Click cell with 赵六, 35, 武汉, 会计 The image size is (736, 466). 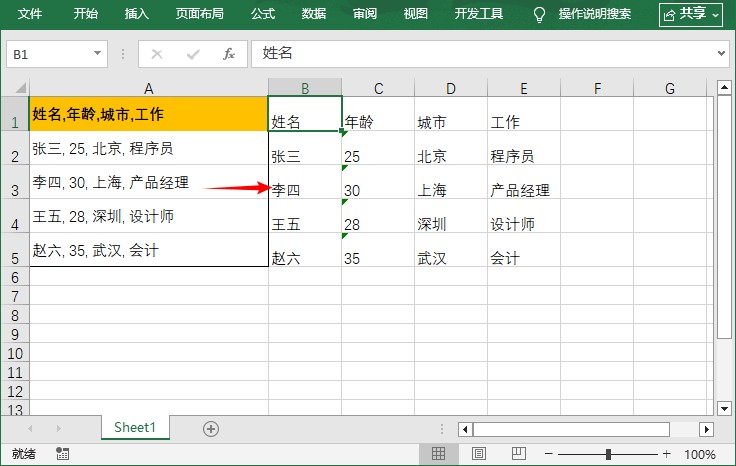click(148, 250)
